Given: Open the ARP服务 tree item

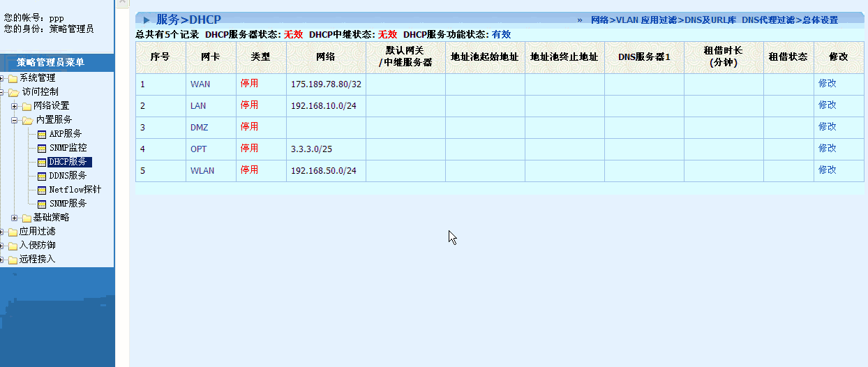Looking at the screenshot, I should click(66, 133).
